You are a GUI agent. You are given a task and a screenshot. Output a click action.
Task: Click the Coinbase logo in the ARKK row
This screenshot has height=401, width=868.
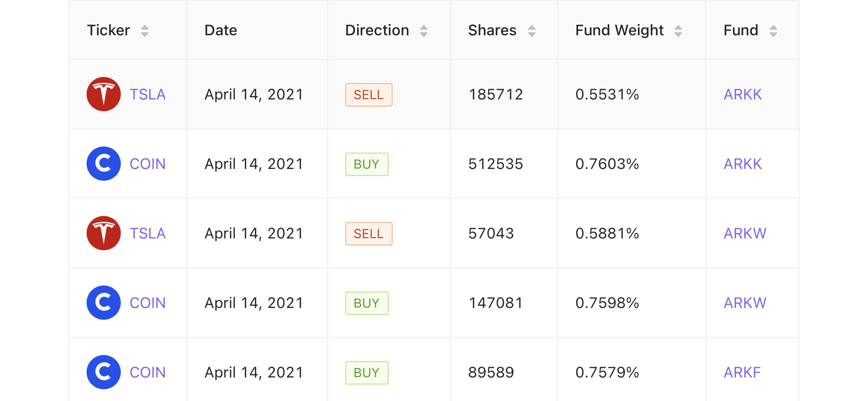pyautogui.click(x=104, y=164)
